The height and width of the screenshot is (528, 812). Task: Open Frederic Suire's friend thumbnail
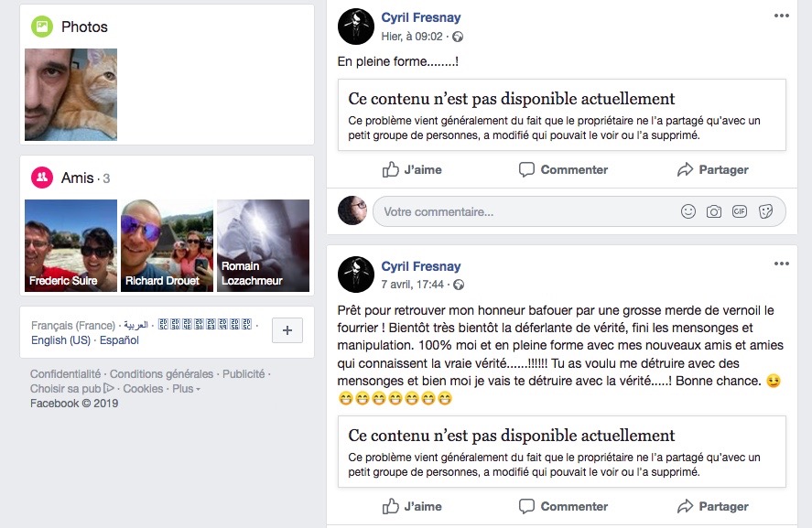[70, 245]
